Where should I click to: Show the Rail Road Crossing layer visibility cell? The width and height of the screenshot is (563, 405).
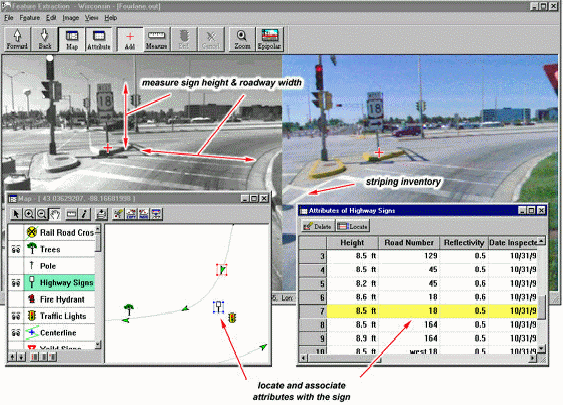(x=16, y=233)
